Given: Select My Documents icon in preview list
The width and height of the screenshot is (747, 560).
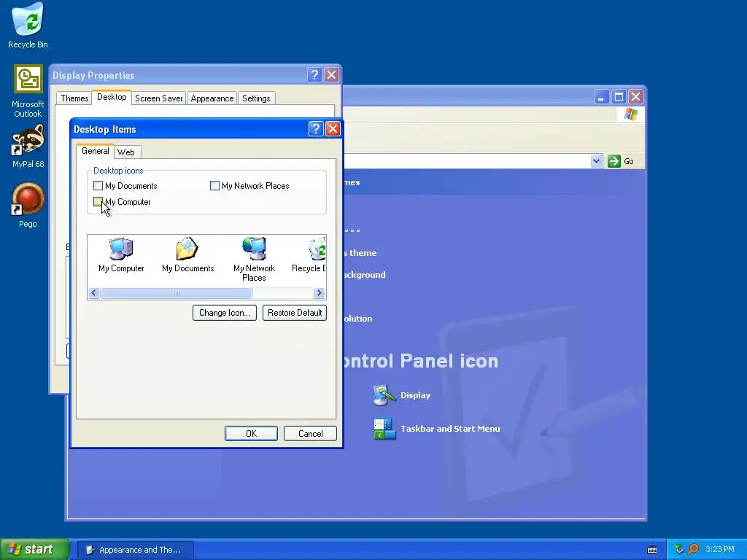Looking at the screenshot, I should click(x=187, y=254).
